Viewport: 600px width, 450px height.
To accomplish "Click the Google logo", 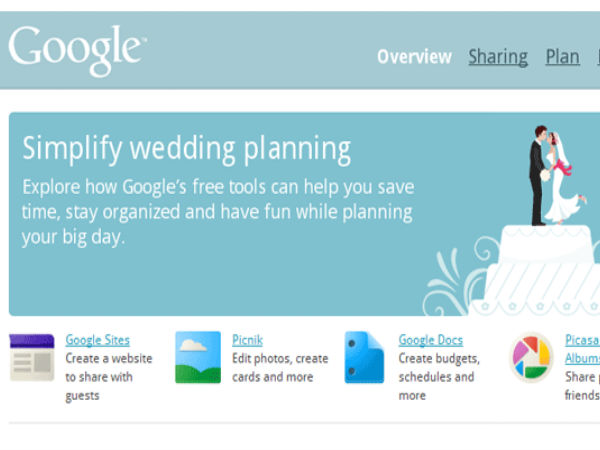I will click(x=77, y=51).
